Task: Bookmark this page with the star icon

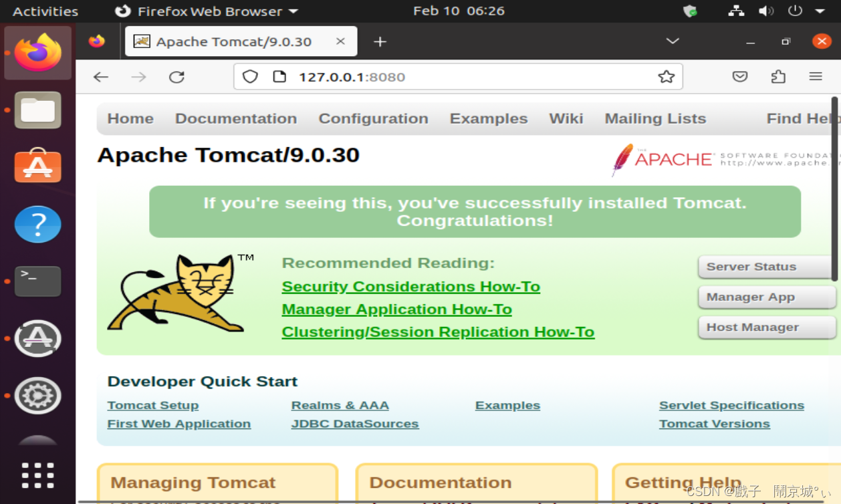Action: 666,77
